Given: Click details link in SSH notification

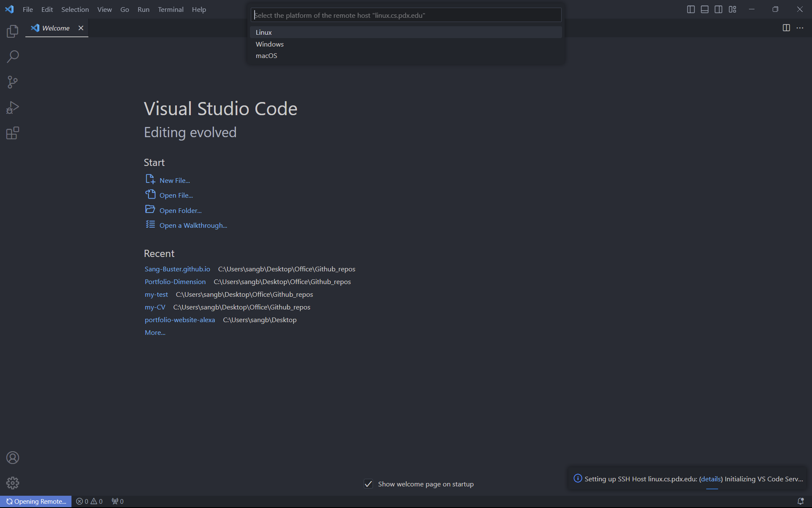Looking at the screenshot, I should 711,479.
